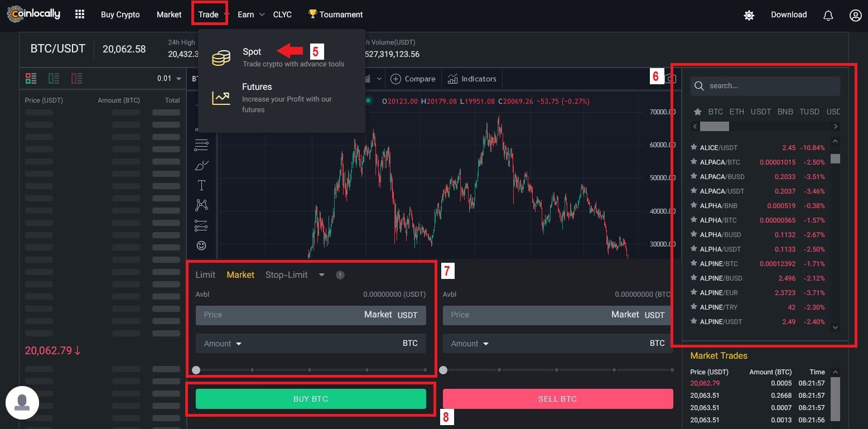Star the ALPHA/BNB pair
Image resolution: width=868 pixels, height=429 pixels.
[694, 205]
